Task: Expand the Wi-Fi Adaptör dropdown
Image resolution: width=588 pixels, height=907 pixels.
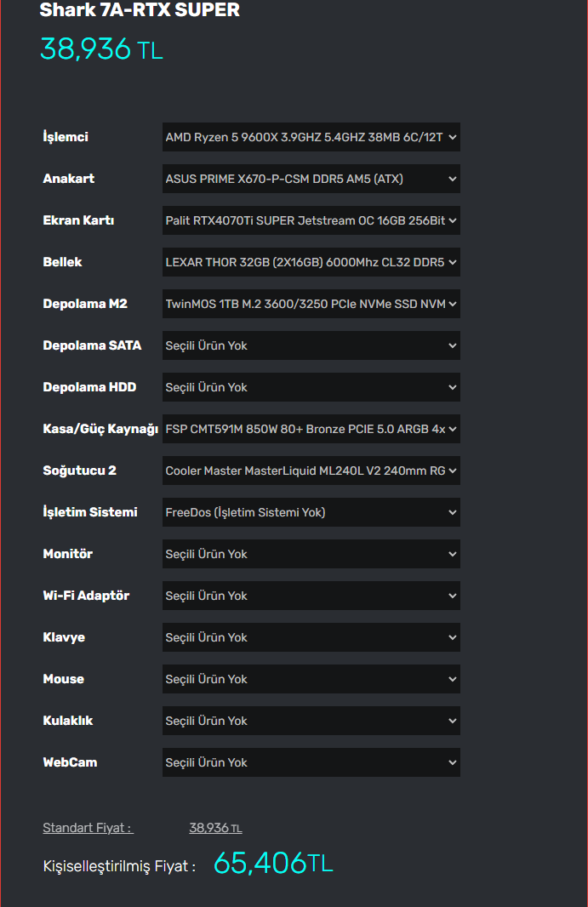Action: 311,596
